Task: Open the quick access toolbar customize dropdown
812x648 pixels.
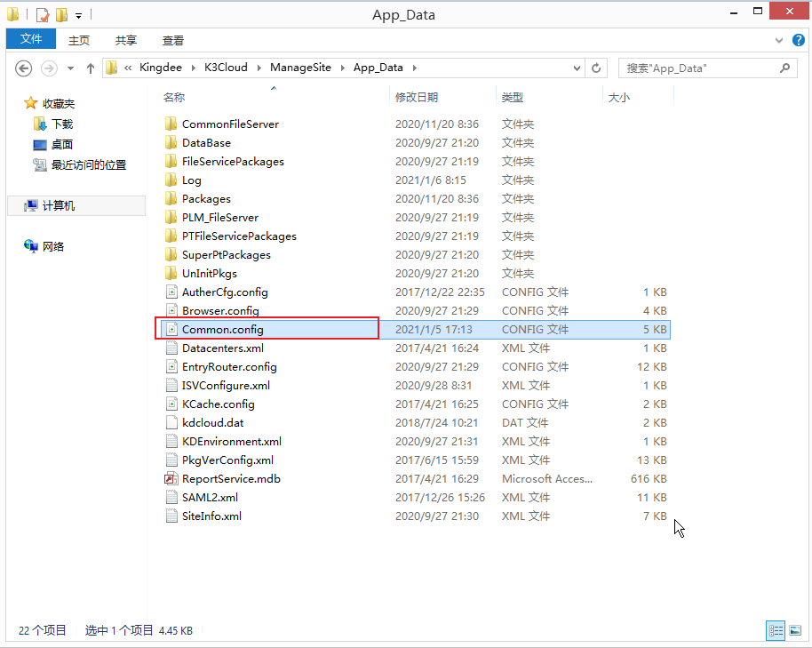Action: pyautogui.click(x=78, y=15)
